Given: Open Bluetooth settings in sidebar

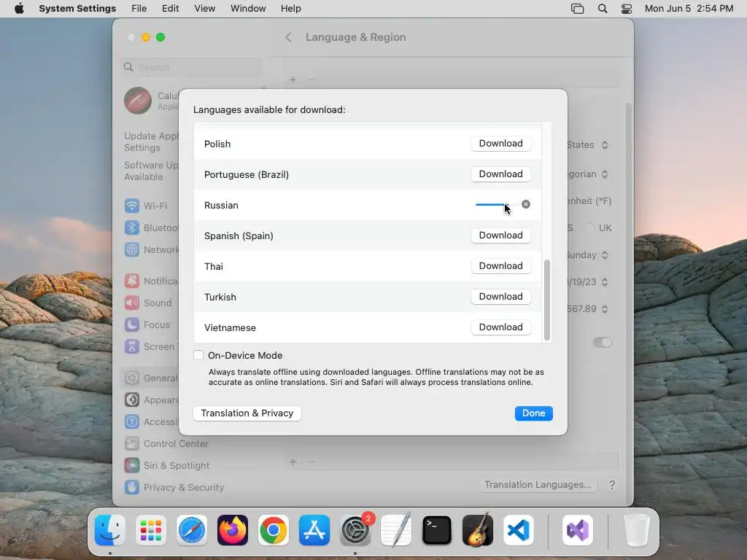Looking at the screenshot, I should (x=150, y=227).
